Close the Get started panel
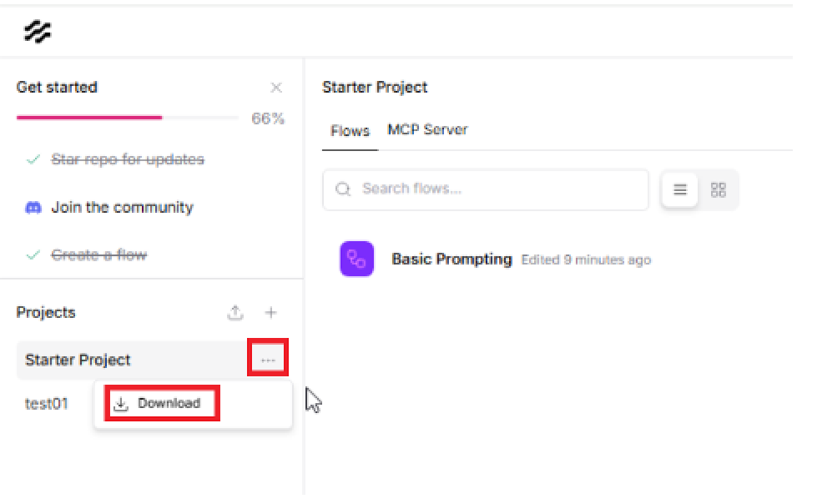Viewport: 817px width, 504px height. [x=276, y=88]
